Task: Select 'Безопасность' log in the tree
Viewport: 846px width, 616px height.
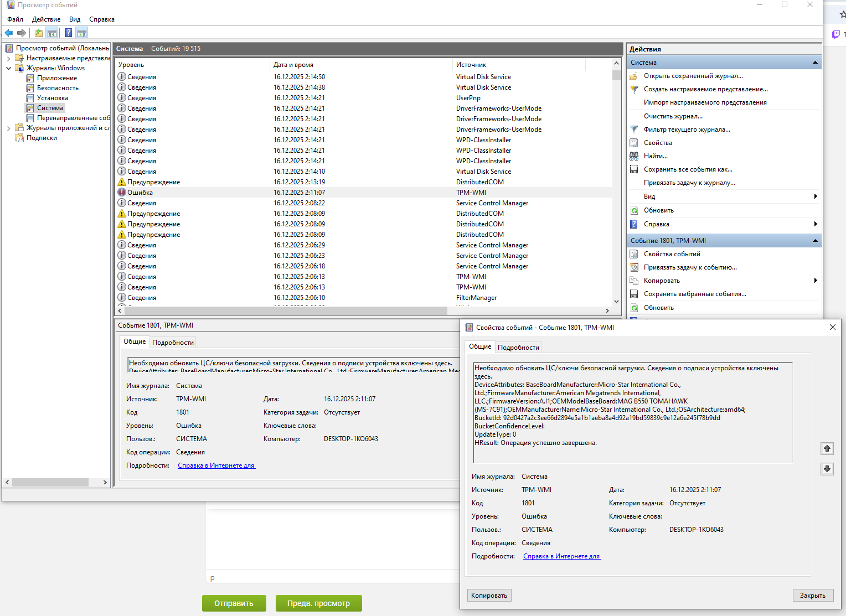Action: click(58, 88)
